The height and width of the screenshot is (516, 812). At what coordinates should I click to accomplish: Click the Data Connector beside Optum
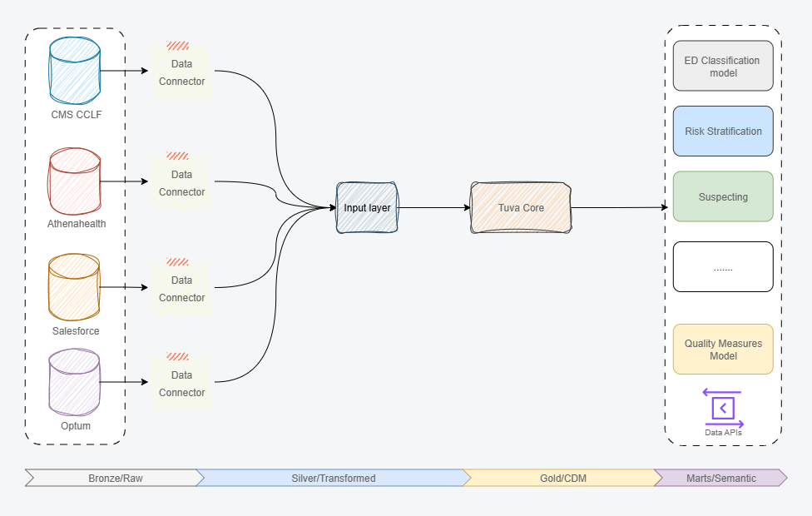coord(181,384)
